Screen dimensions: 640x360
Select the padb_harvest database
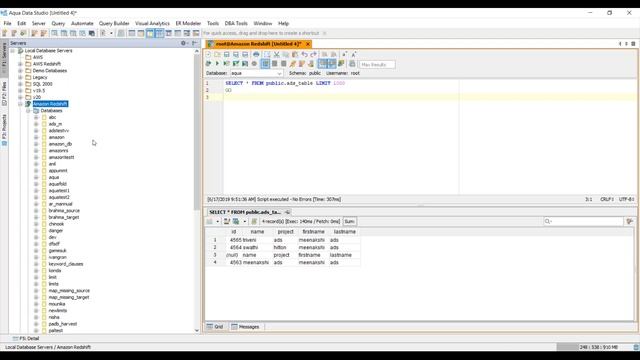62,324
